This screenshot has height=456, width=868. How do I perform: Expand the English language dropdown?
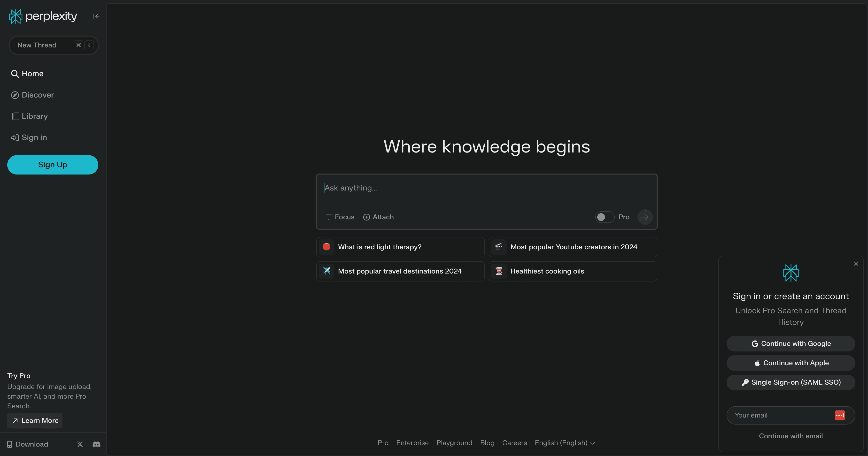pos(565,443)
